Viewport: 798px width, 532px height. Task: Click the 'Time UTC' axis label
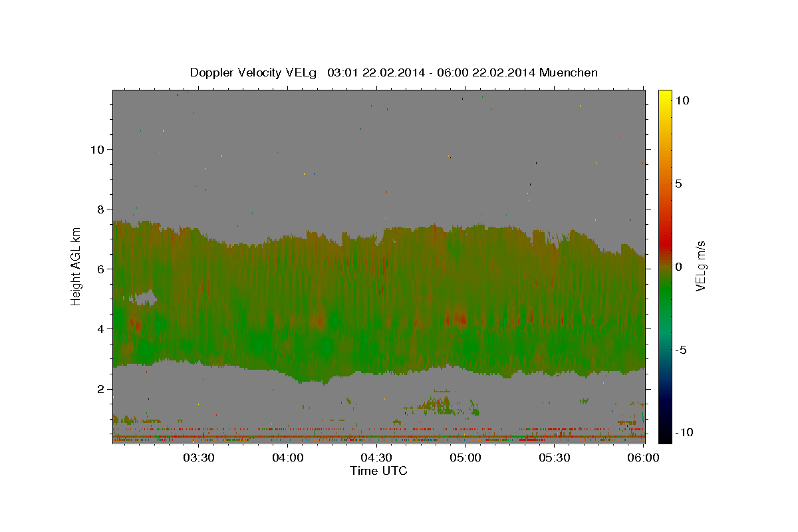[378, 471]
